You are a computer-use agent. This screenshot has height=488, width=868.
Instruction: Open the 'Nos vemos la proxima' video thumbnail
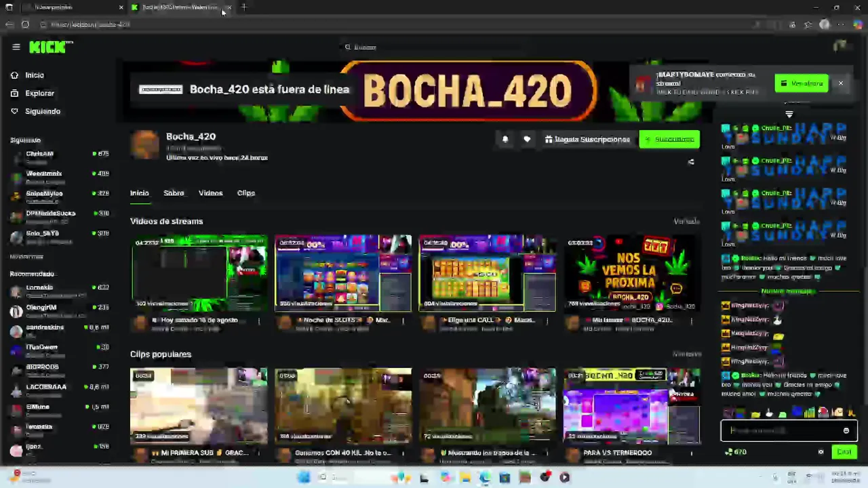pyautogui.click(x=632, y=273)
